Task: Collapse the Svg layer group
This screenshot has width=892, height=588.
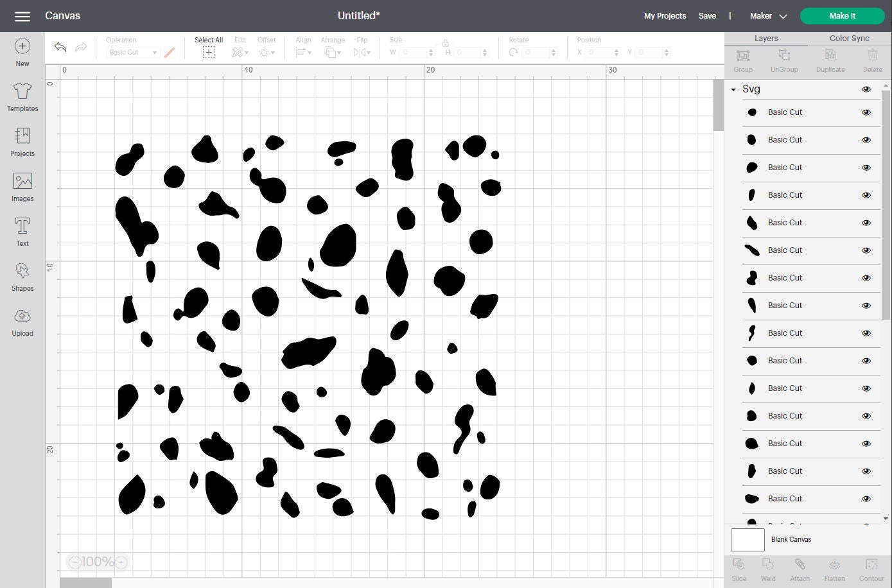Action: 733,89
